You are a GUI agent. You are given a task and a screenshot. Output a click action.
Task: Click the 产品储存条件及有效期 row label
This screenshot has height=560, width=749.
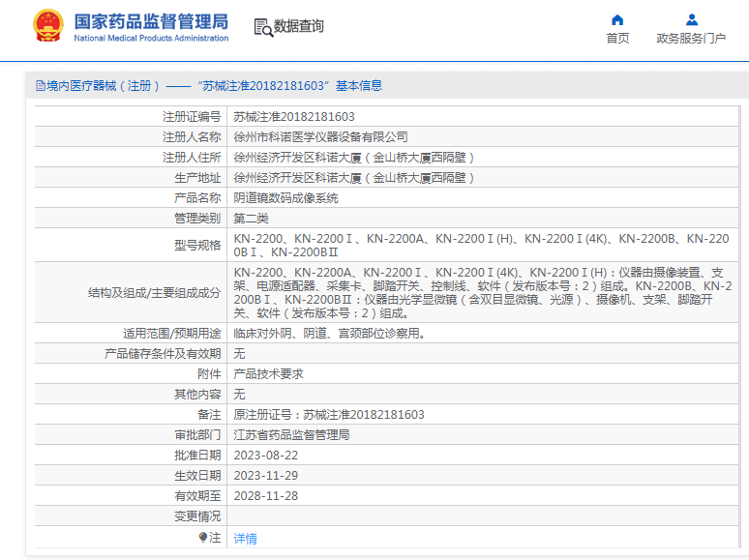click(163, 354)
